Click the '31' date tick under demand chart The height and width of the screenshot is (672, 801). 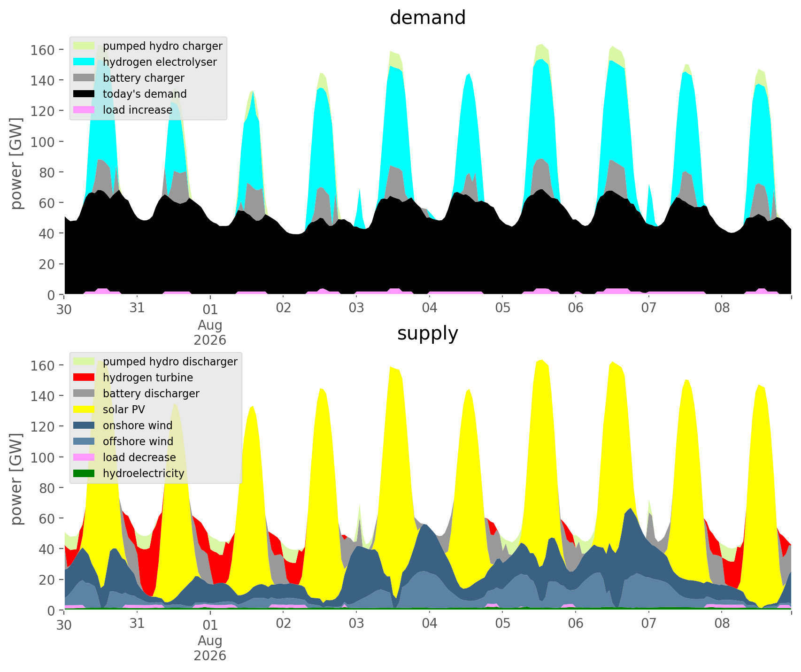click(x=137, y=309)
